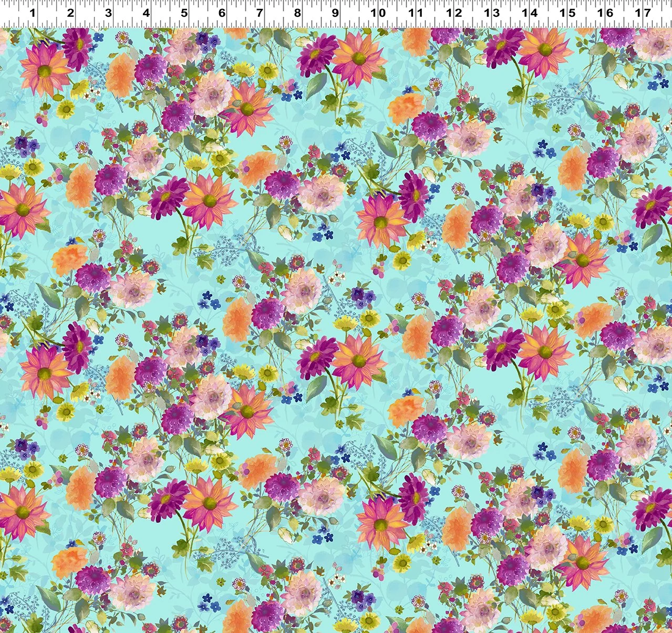Pick the ruler number 12
This screenshot has height=633, width=672.
(x=454, y=13)
